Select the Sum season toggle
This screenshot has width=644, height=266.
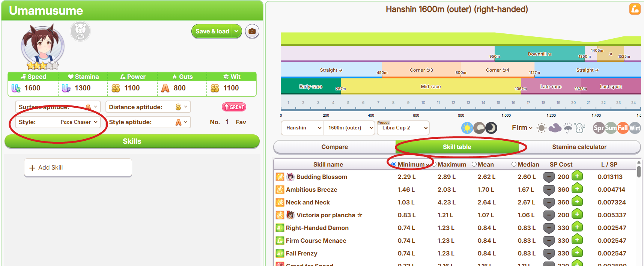click(x=611, y=128)
